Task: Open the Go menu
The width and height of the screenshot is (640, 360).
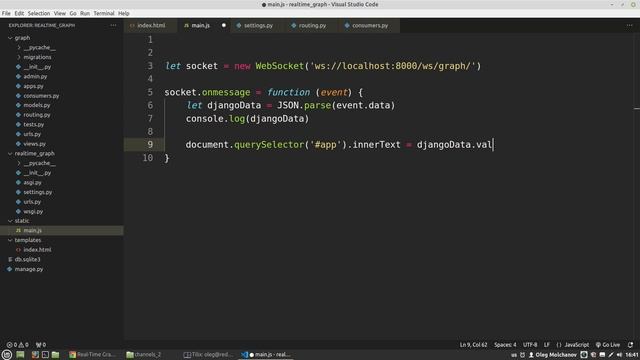Action: point(73,13)
